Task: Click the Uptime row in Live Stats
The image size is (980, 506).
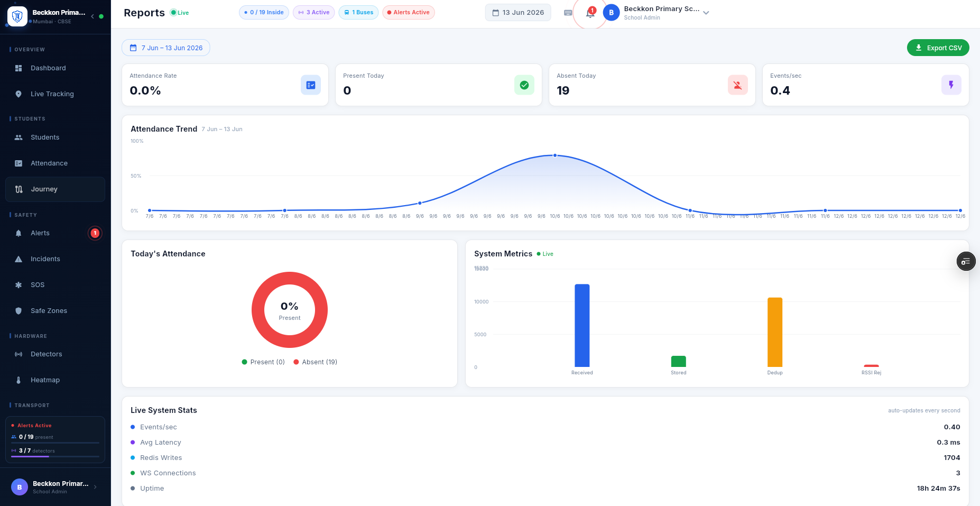Action: click(x=546, y=489)
